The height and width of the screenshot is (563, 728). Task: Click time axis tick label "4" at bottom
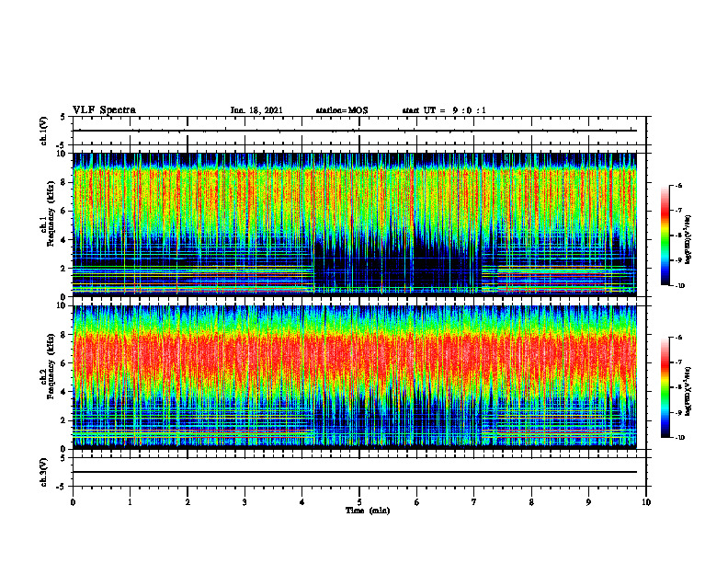coord(302,502)
